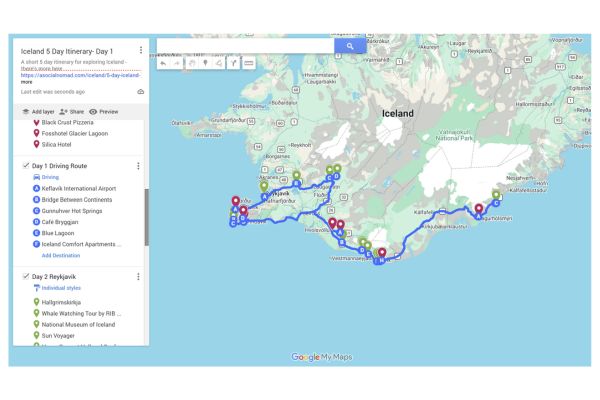Click the Grundarfjörður label on the map
The width and height of the screenshot is (600, 400).
point(228,120)
